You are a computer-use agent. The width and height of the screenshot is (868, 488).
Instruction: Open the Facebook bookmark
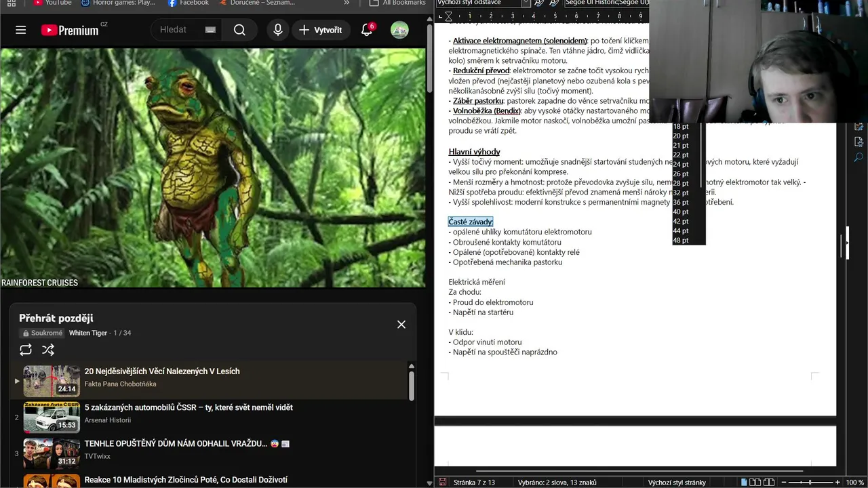pyautogui.click(x=189, y=3)
